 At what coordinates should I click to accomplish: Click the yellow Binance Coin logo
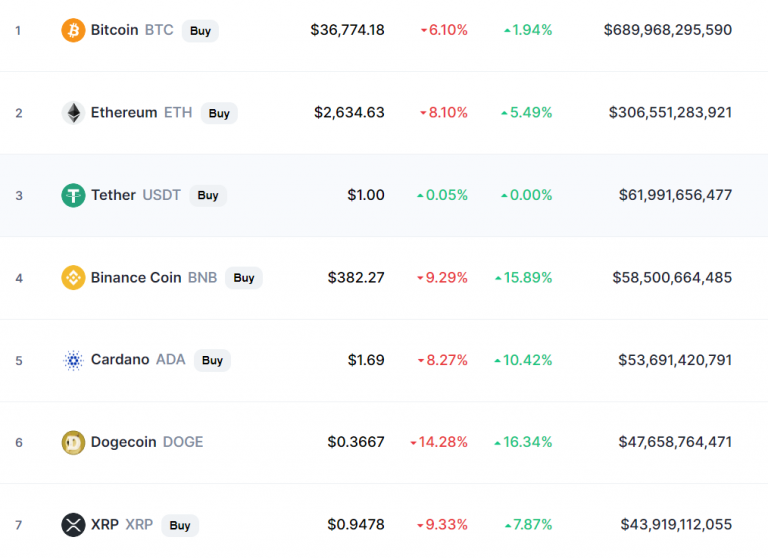pos(73,278)
